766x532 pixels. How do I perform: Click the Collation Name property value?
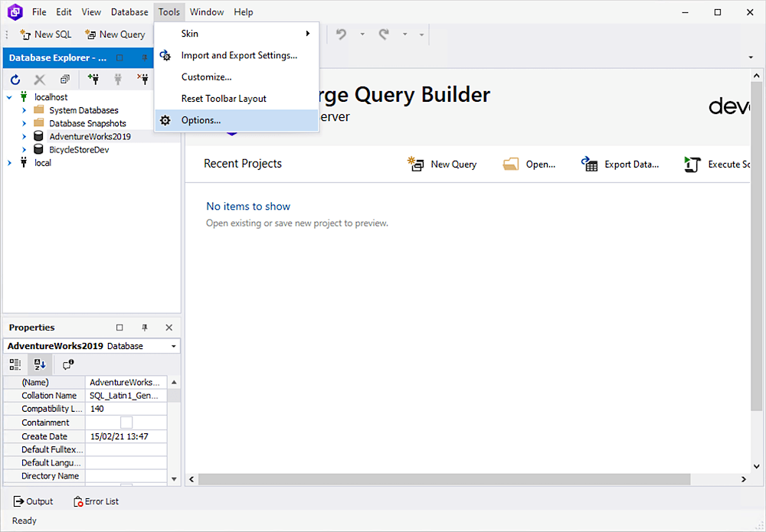pyautogui.click(x=126, y=395)
